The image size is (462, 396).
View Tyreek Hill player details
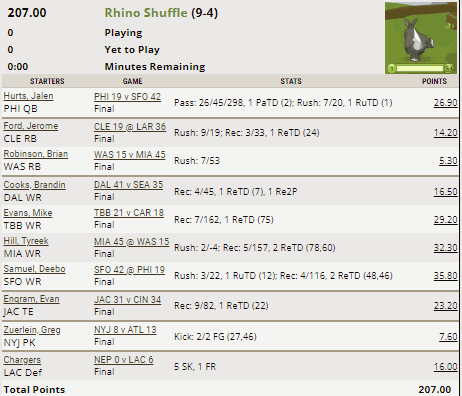coord(26,241)
